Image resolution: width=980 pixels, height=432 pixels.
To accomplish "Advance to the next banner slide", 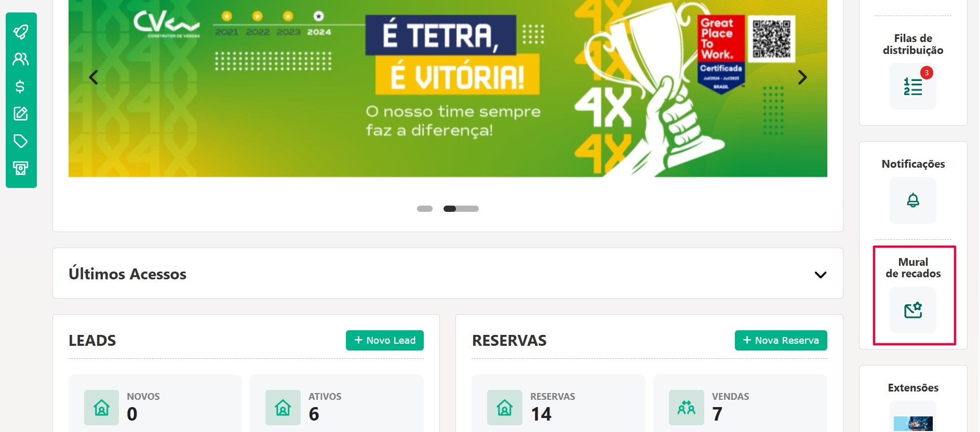I will 802,77.
